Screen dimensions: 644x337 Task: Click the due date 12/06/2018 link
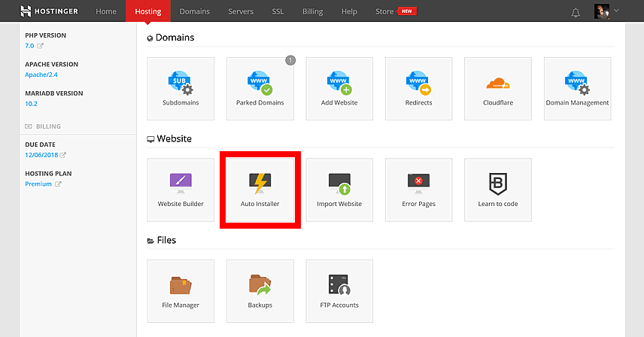tap(41, 155)
